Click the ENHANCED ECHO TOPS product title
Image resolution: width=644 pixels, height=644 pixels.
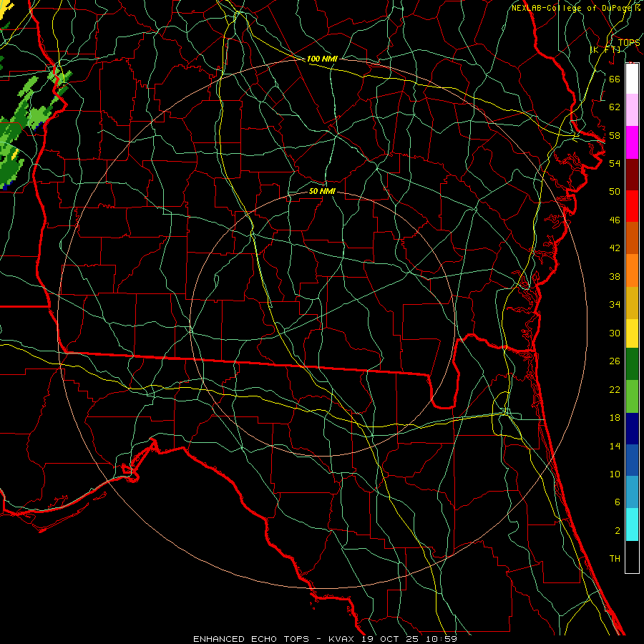pyautogui.click(x=251, y=639)
